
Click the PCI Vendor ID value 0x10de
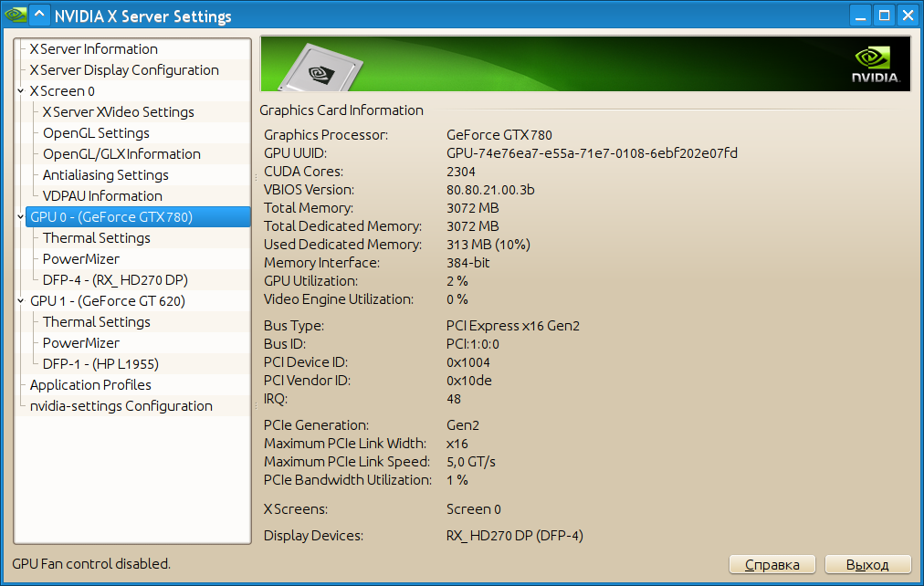click(469, 381)
